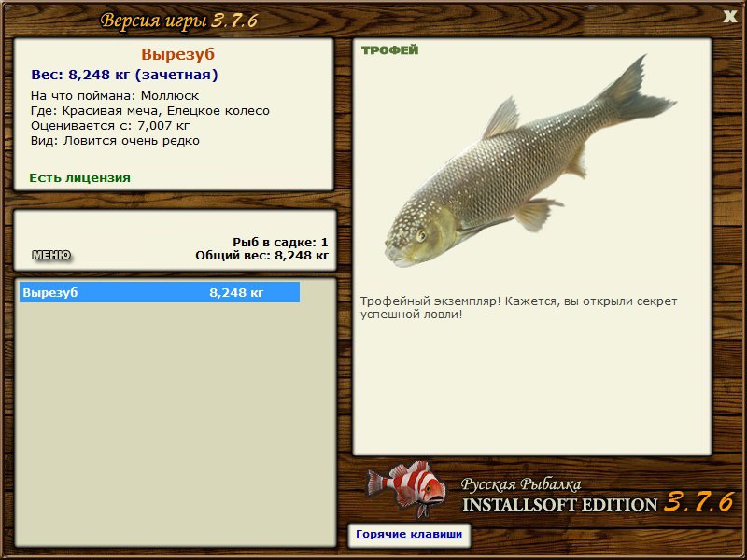Image resolution: width=747 pixels, height=560 pixels.
Task: Click the green Есть лицензия status text
Action: click(79, 177)
